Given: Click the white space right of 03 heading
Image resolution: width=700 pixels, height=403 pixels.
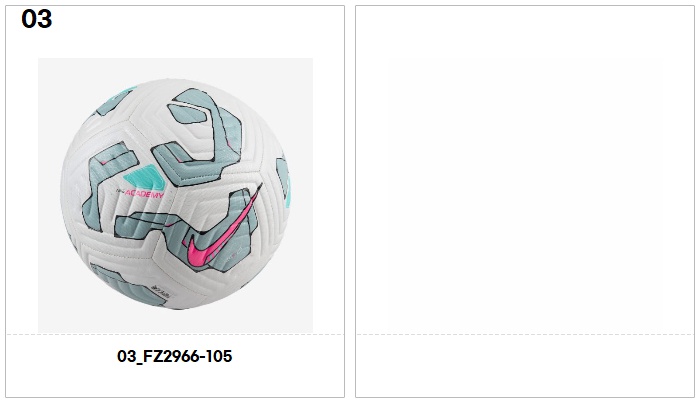Looking at the screenshot, I should (196, 19).
